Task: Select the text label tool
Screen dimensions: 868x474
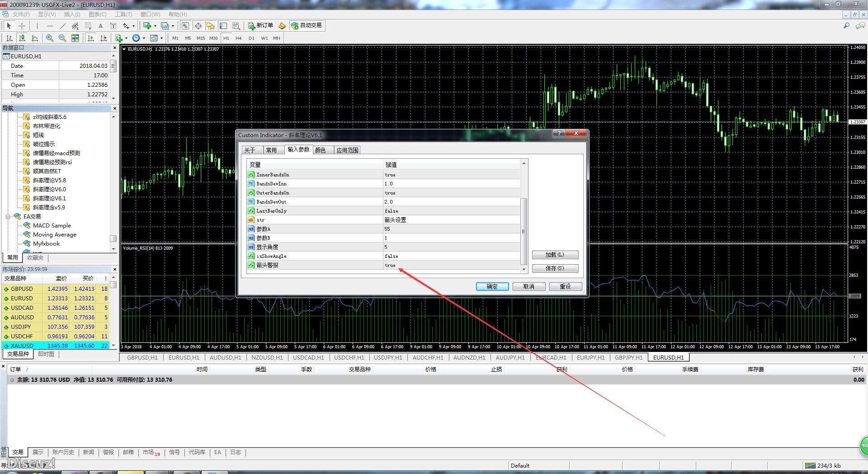Action: [113, 26]
